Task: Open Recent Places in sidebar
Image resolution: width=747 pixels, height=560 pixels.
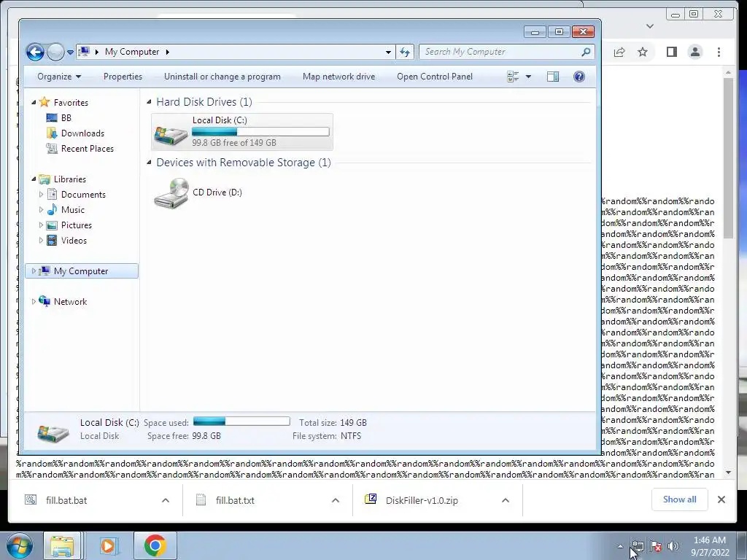Action: point(88,149)
